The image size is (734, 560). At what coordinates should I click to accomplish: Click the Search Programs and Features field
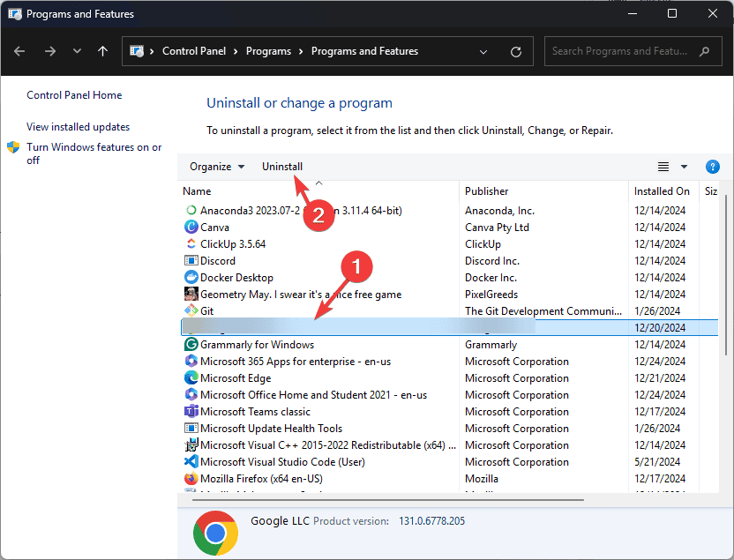(x=633, y=51)
